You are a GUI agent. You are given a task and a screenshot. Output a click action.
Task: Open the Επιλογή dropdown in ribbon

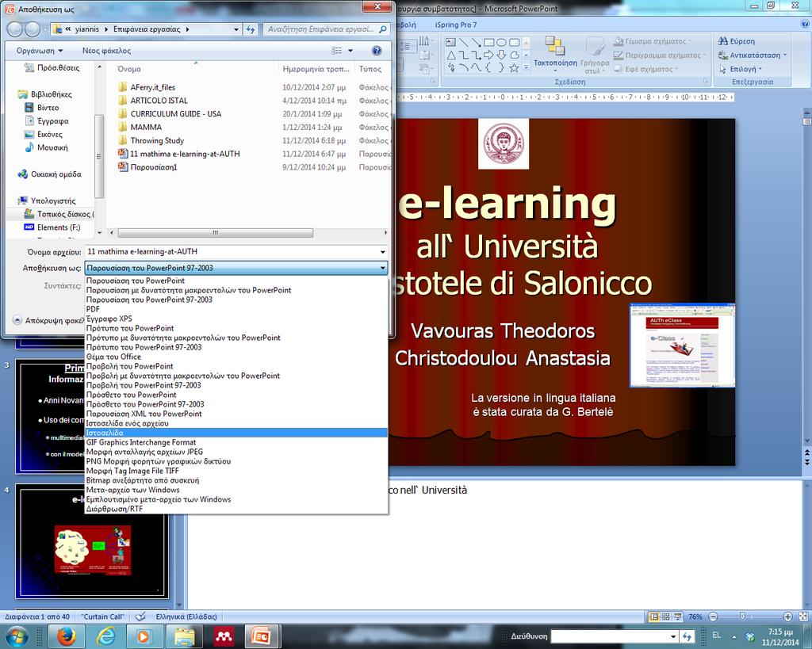point(741,68)
